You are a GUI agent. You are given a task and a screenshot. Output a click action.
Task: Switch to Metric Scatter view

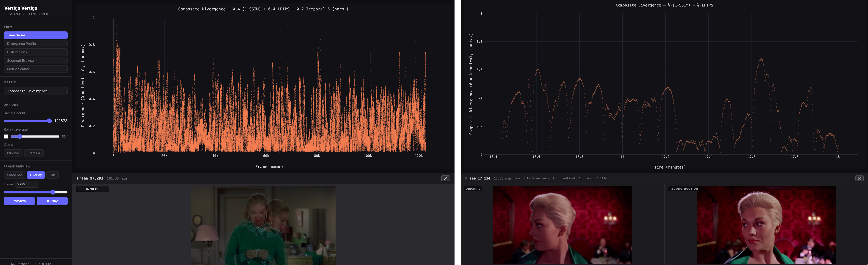coord(35,69)
